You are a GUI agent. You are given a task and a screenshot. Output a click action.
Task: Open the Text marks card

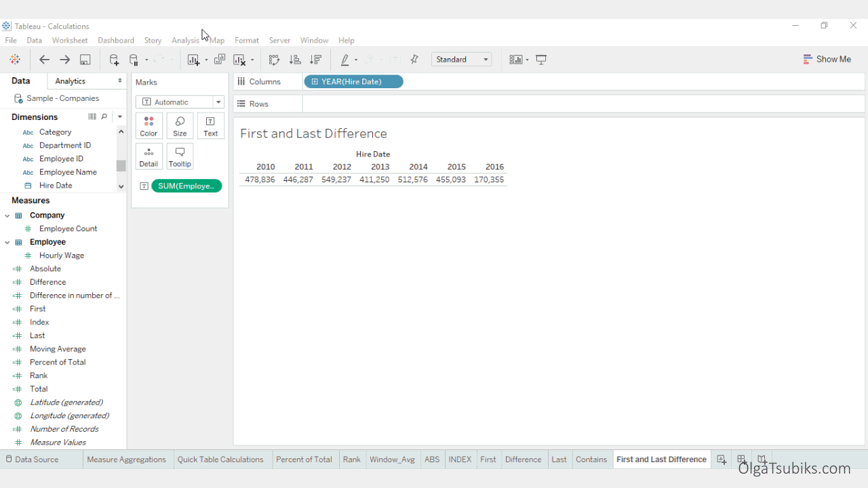pos(211,126)
